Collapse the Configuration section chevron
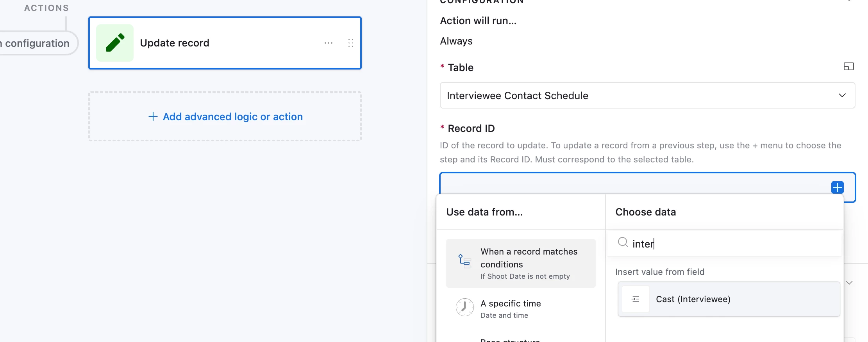The width and height of the screenshot is (868, 342). 849,1
